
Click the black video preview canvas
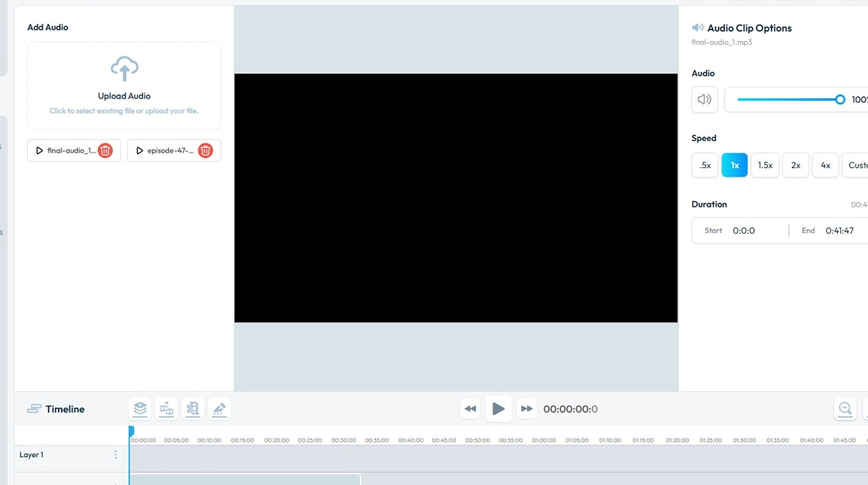tap(456, 198)
